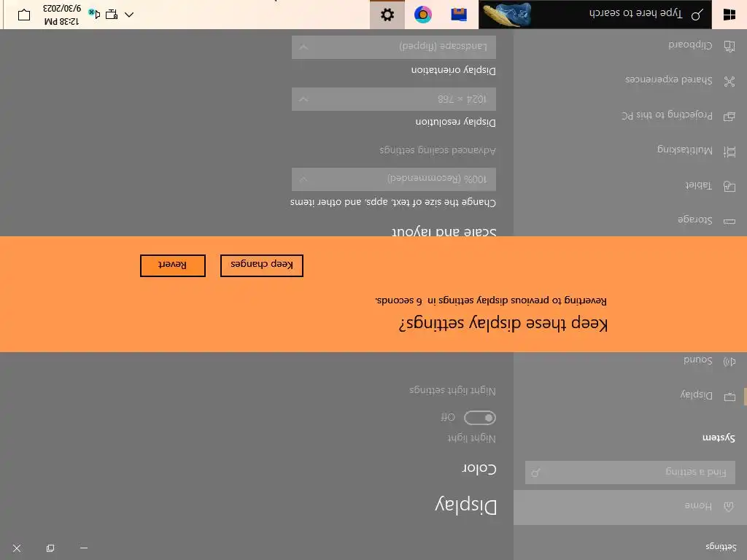Open Advanced scaling settings link
This screenshot has width=747, height=560.
(438, 150)
